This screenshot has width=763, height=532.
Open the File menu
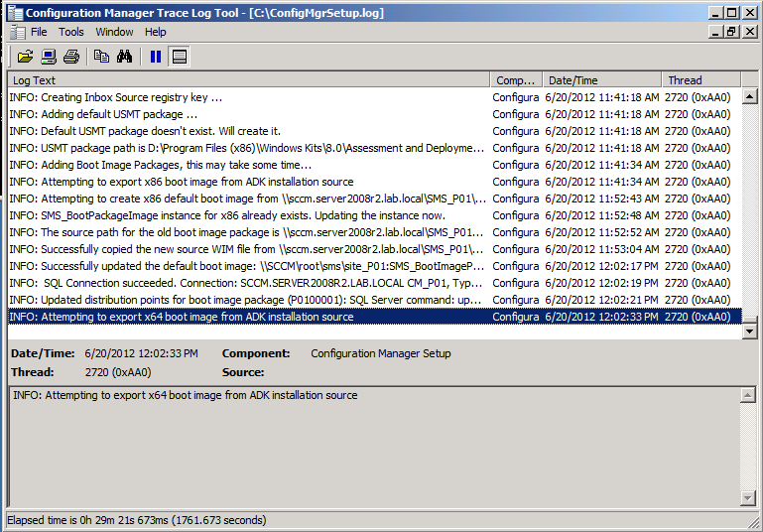pos(39,32)
